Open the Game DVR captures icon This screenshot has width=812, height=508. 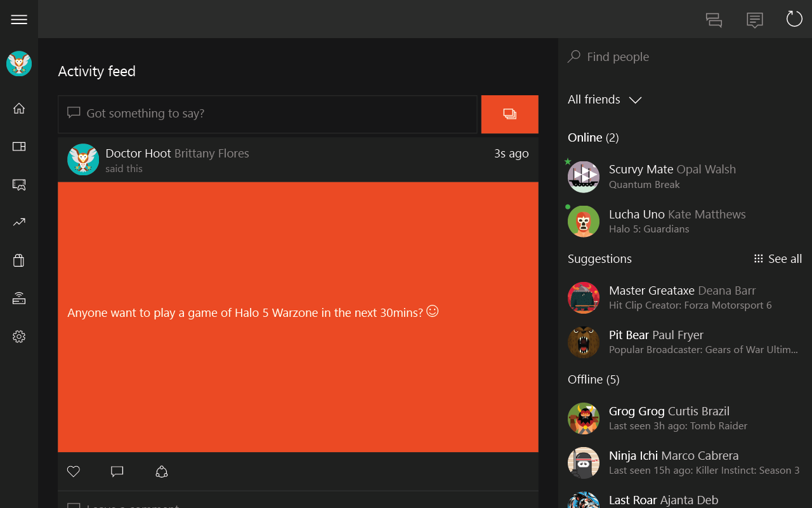coord(18,184)
